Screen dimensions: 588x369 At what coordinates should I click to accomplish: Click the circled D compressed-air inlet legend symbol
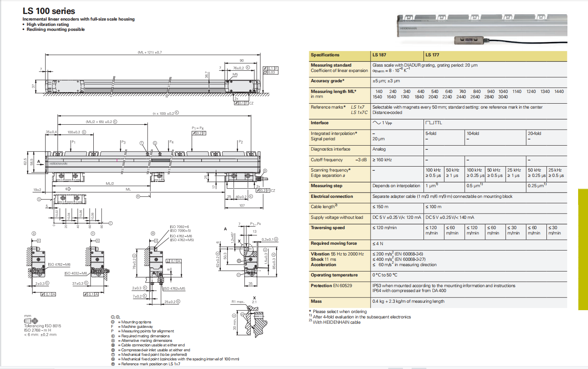pyautogui.click(x=113, y=350)
